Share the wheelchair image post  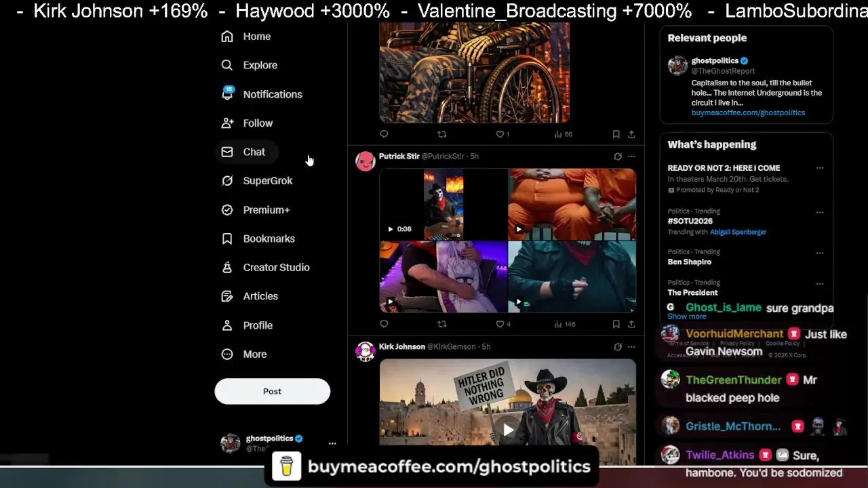(x=631, y=134)
